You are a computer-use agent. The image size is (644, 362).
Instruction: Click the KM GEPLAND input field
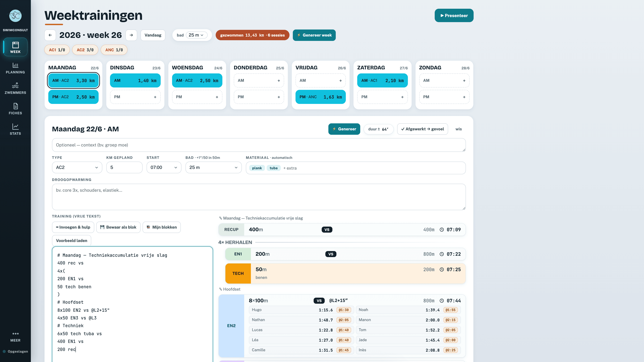coord(124,167)
